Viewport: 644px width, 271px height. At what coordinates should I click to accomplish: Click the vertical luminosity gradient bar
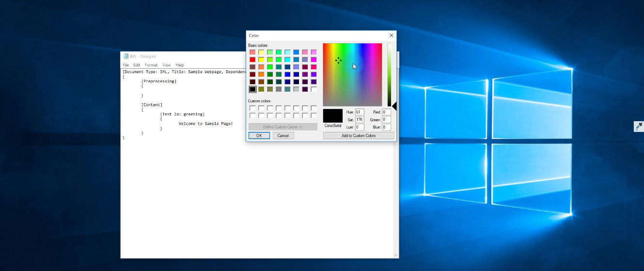coord(389,75)
